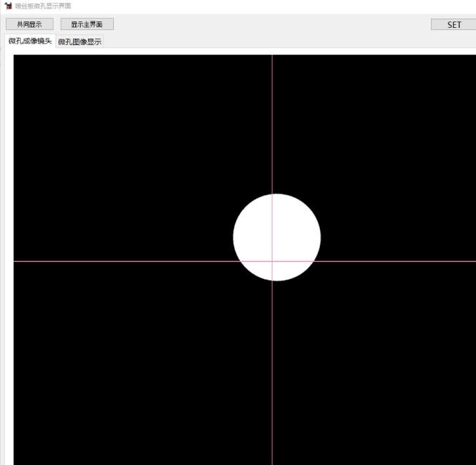Click the app icon in the title bar
This screenshot has height=465, width=476.
pyautogui.click(x=8, y=6)
